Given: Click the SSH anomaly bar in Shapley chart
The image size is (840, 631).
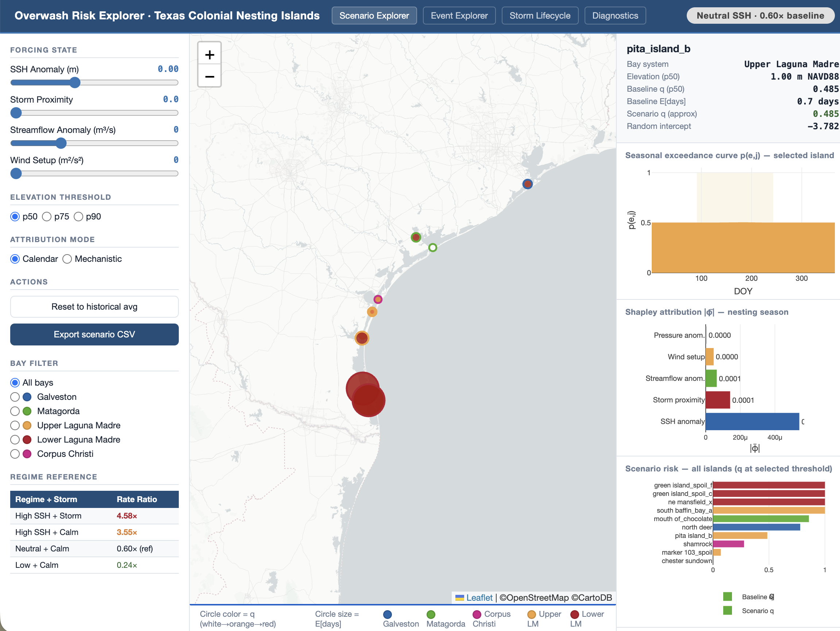Looking at the screenshot, I should 752,421.
